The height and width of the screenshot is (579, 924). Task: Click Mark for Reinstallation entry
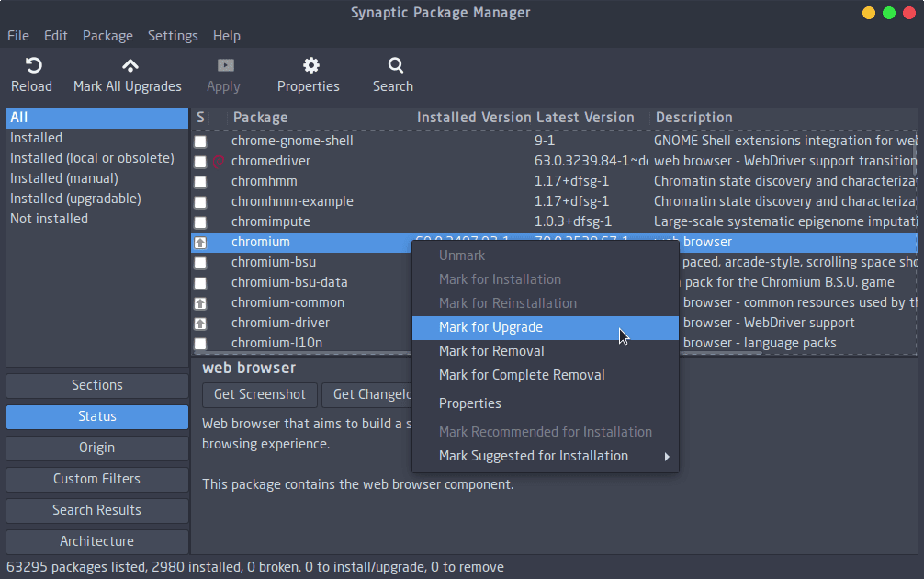click(x=545, y=303)
